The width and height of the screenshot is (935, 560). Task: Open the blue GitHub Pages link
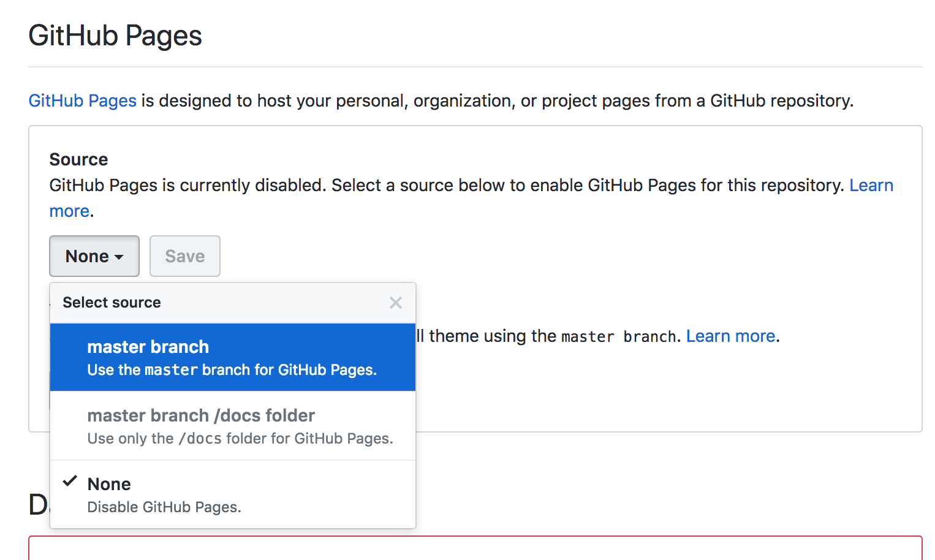(83, 100)
